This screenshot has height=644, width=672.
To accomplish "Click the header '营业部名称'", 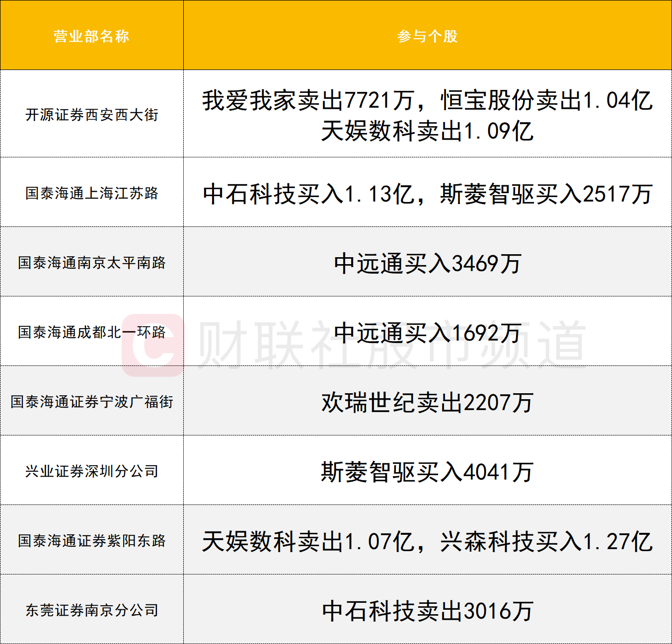I will [x=91, y=36].
